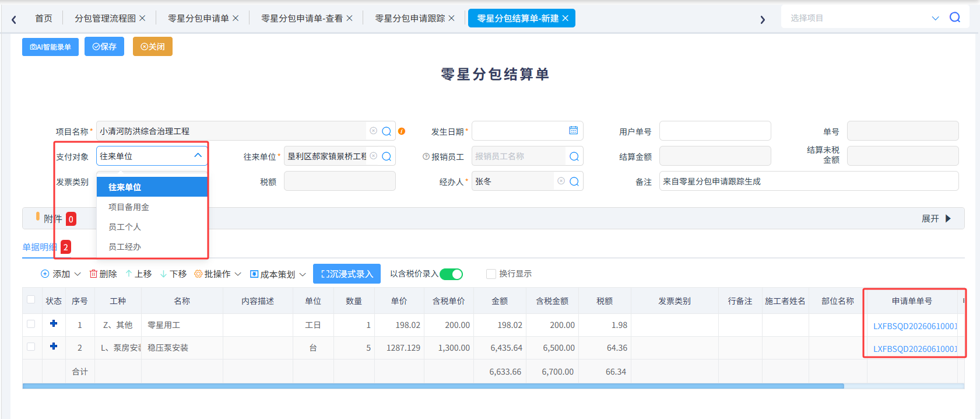
Task: Open the 零星分包申请跟踪 tab
Action: point(410,18)
